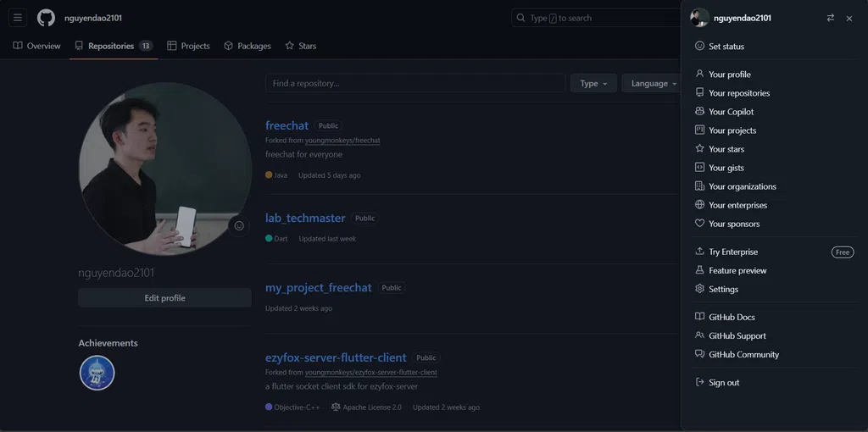The image size is (868, 432).
Task: Click the Apache License scale icon
Action: (x=336, y=407)
